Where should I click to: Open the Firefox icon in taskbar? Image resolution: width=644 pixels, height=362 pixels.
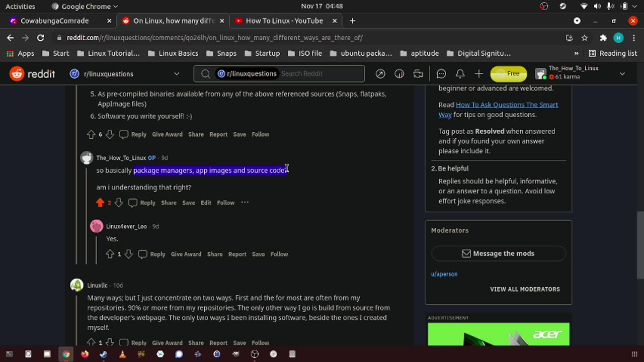[85, 354]
